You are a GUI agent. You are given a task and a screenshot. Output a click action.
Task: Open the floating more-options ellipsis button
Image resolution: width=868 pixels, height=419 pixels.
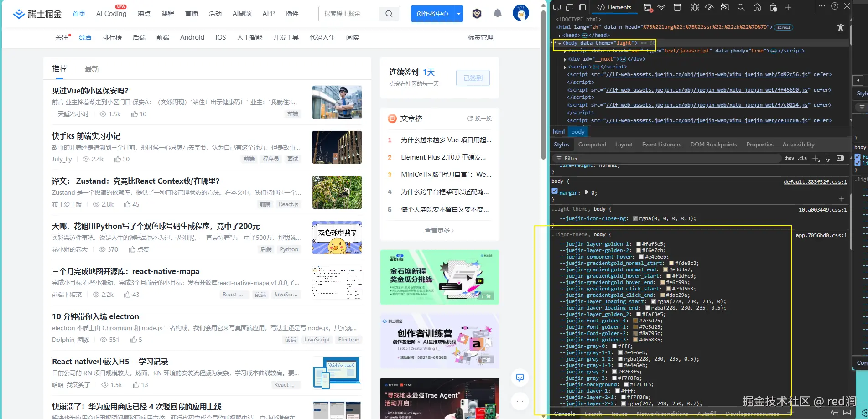(x=520, y=401)
